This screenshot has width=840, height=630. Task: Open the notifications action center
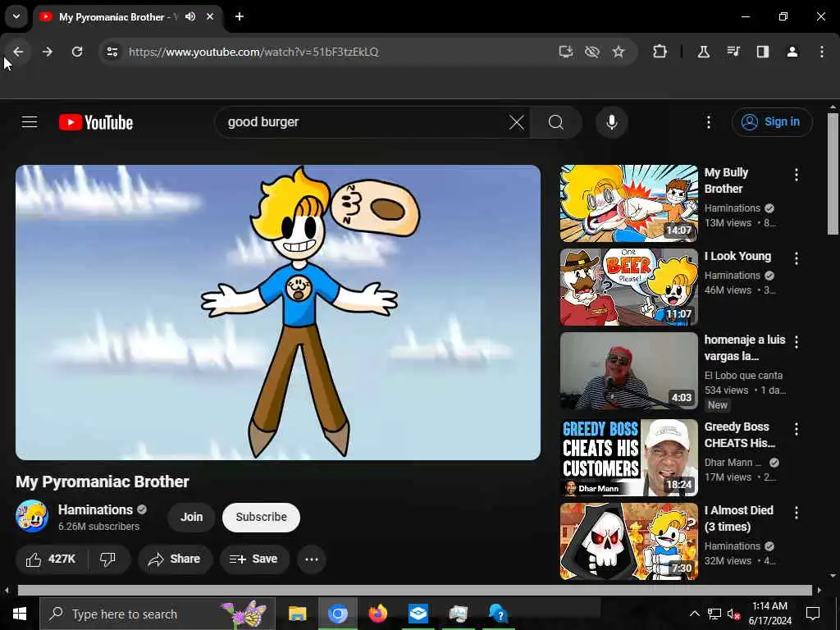[813, 614]
